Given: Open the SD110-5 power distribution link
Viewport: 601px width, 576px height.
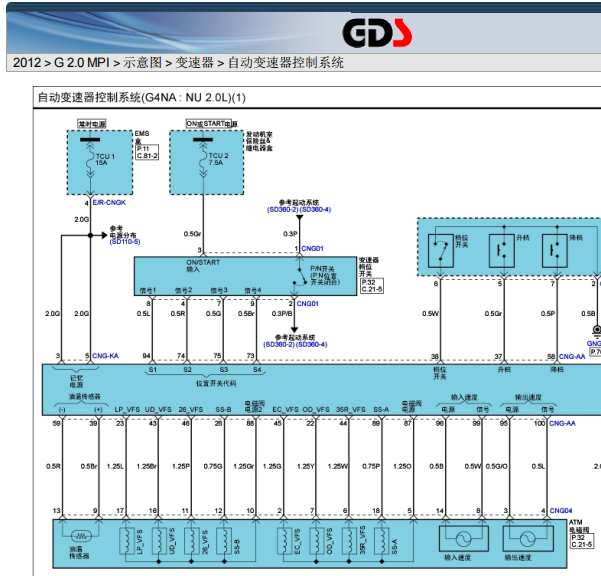Looking at the screenshot, I should (x=125, y=242).
